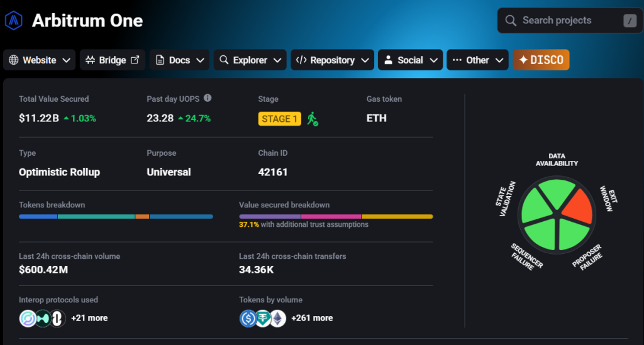Click the green State Validation pie slice

point(535,206)
